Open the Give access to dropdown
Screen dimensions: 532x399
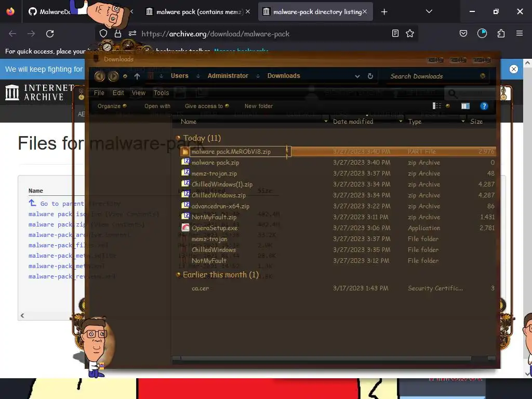(207, 106)
